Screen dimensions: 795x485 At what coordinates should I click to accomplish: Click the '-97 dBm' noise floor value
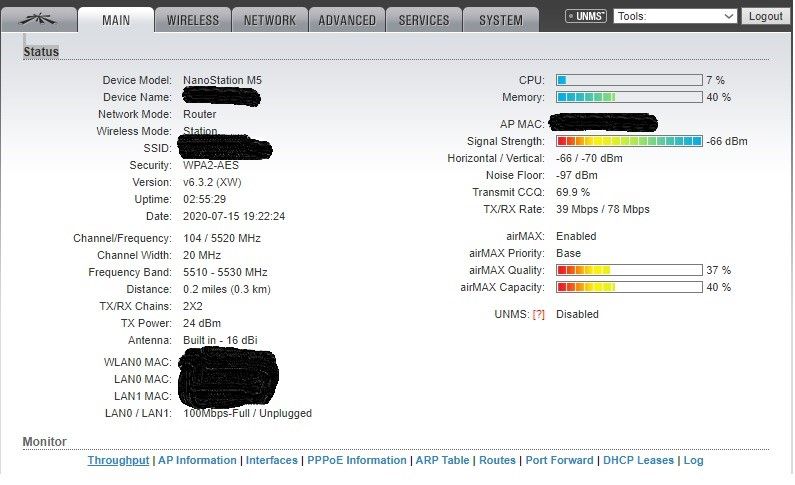pyautogui.click(x=576, y=175)
